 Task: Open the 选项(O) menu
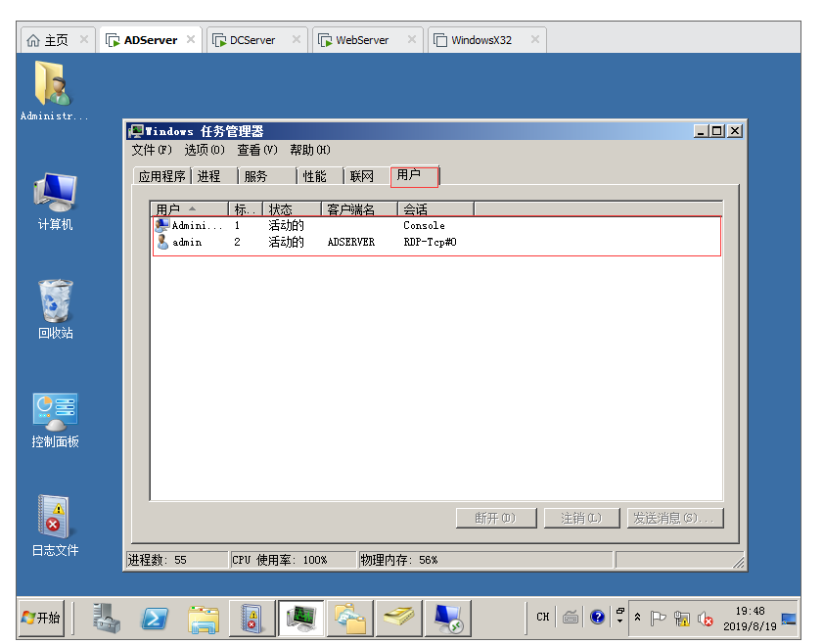tap(204, 150)
